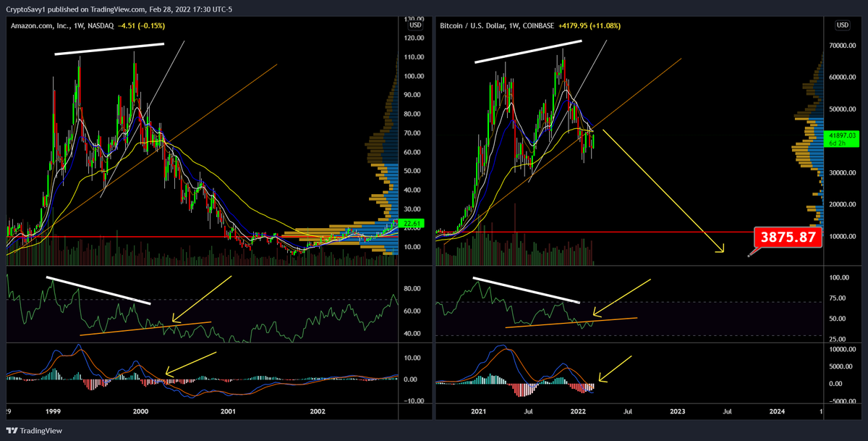The image size is (868, 441).
Task: Click 110.00 on the Amazon price axis
Action: coord(414,57)
